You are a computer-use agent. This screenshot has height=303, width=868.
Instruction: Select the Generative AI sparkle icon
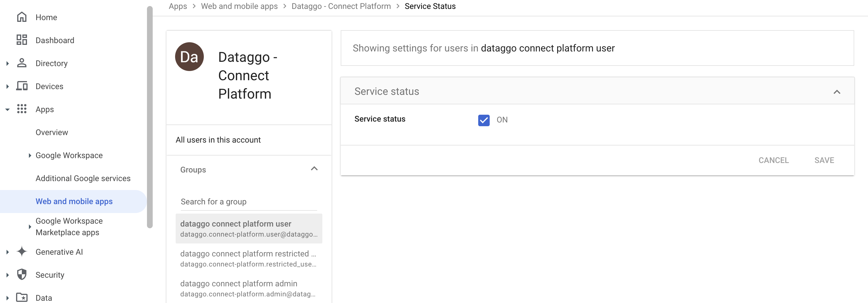22,252
